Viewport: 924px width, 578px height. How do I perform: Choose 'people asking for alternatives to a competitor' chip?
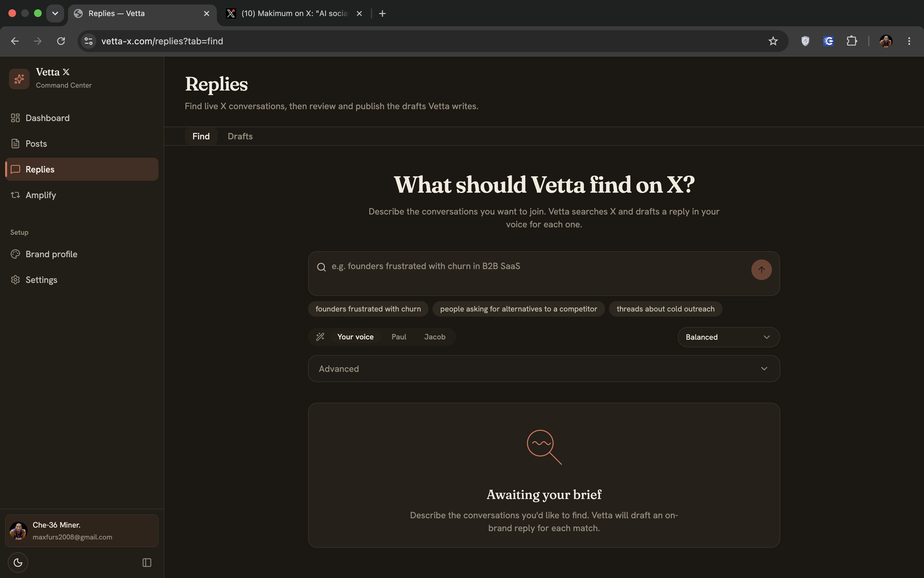tap(518, 309)
